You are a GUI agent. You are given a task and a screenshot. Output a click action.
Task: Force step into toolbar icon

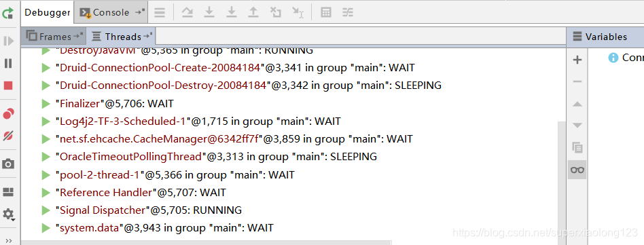pos(232,12)
